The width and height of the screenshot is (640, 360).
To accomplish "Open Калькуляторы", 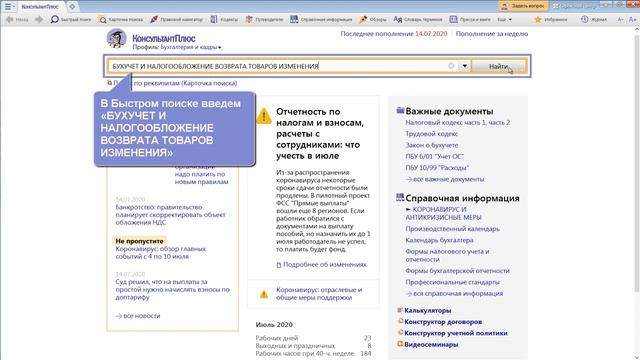I will pyautogui.click(x=427, y=311).
